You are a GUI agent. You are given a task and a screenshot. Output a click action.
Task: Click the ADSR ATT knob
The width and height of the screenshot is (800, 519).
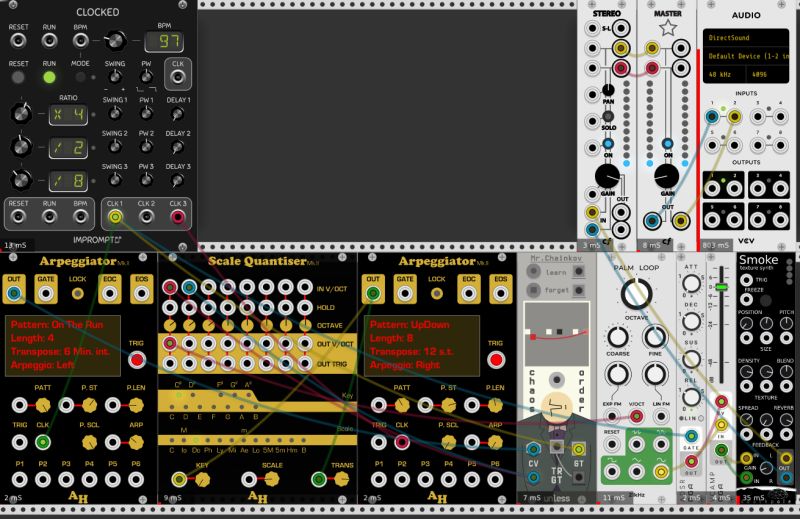point(691,284)
